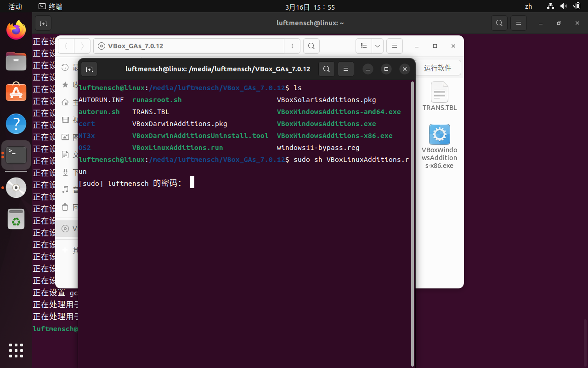Click the VBox_GAs_7.0.12 path bar
Viewport: 588px width, 368px height.
pyautogui.click(x=189, y=46)
